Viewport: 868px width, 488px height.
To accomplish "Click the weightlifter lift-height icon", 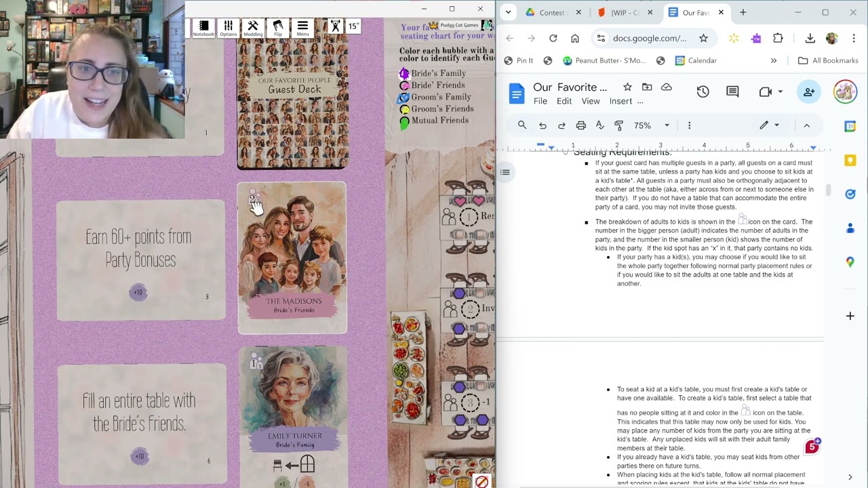I will coord(335,26).
